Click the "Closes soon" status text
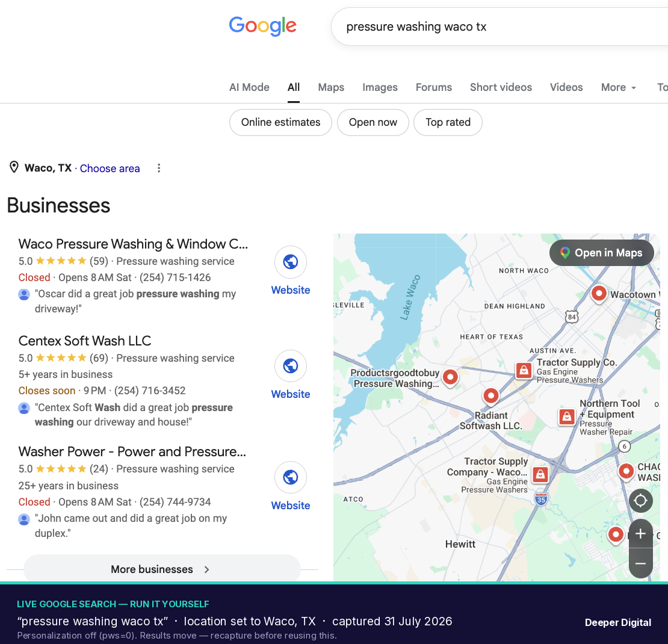This screenshot has height=644, width=668. point(47,391)
